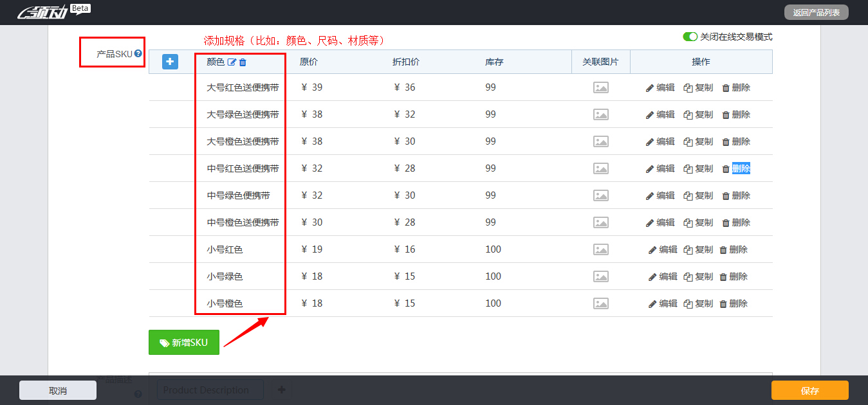868x405 pixels.
Task: Edit the 中号绿色便携带 SKU
Action: 663,195
